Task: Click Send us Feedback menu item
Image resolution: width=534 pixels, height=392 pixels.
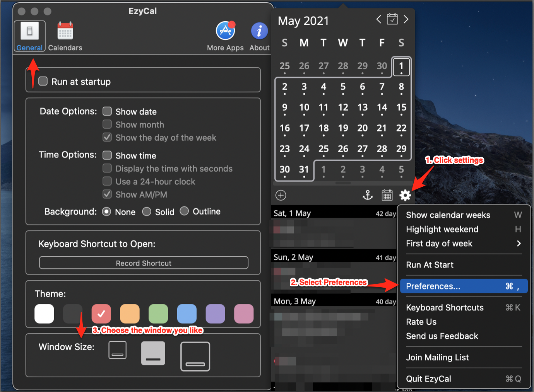Action: coord(464,336)
